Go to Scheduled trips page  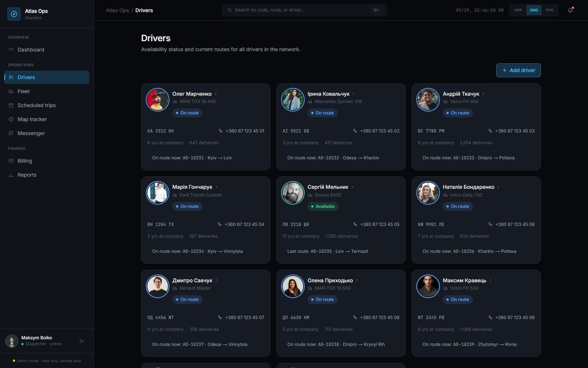pyautogui.click(x=47, y=105)
